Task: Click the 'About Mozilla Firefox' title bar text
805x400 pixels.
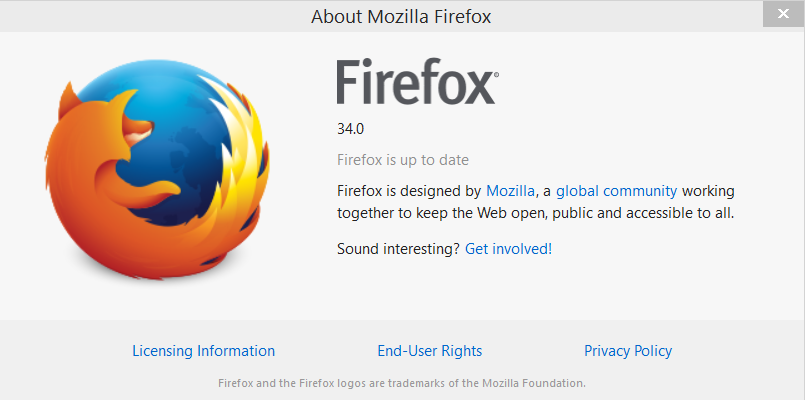Action: coord(401,16)
